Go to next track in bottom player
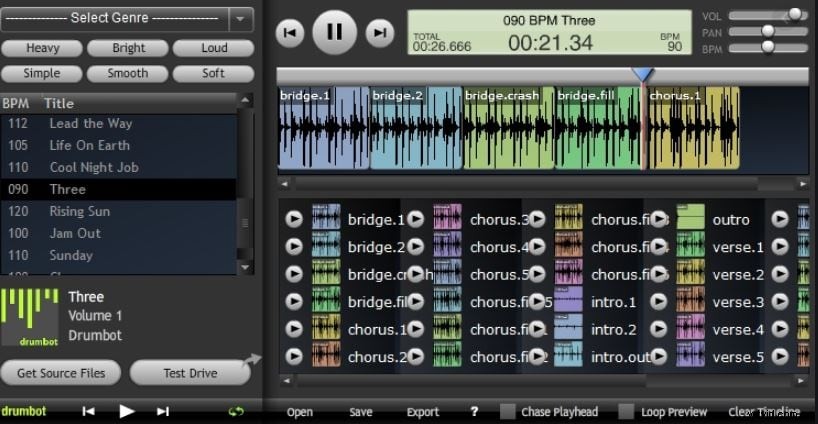This screenshot has height=424, width=818. click(x=163, y=411)
